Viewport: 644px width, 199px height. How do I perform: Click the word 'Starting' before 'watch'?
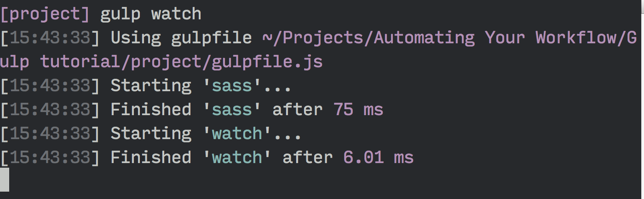coord(151,134)
